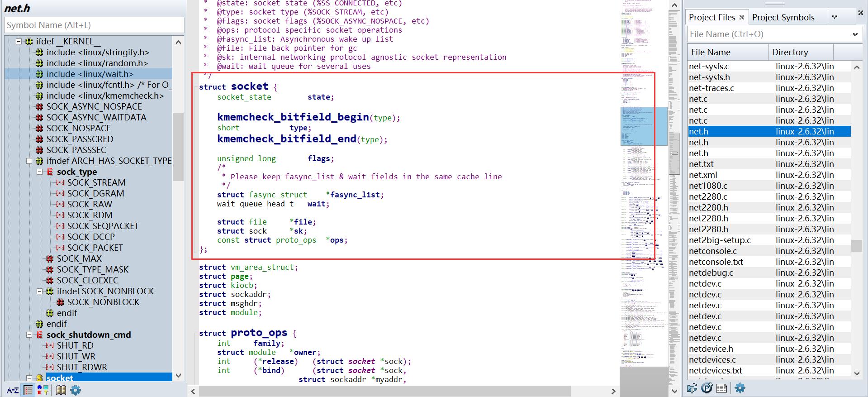Click the SOCK_STREAM enum constant icon

click(60, 182)
